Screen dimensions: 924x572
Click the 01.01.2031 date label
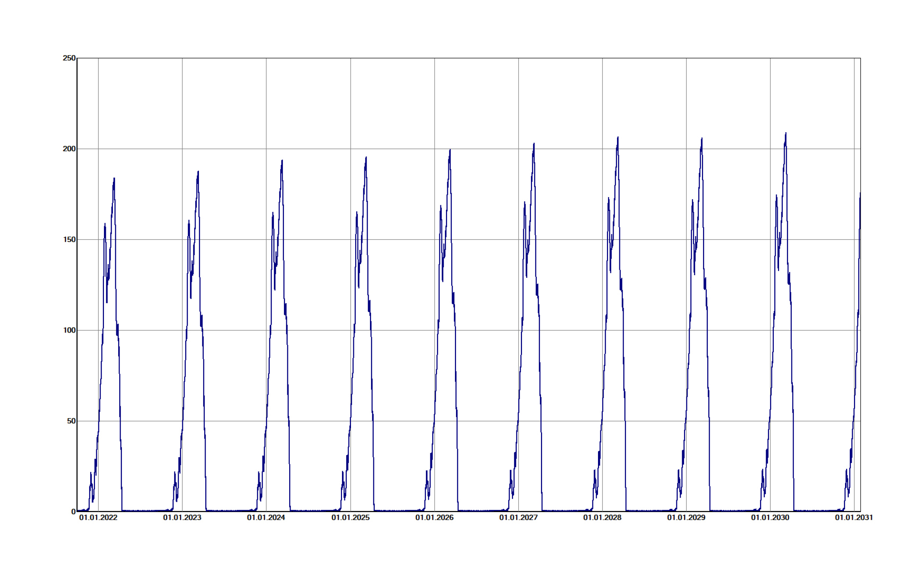point(854,518)
